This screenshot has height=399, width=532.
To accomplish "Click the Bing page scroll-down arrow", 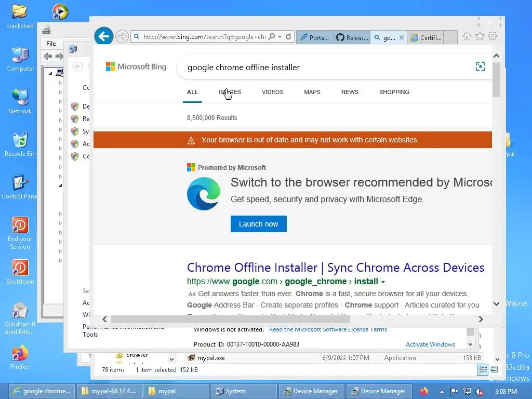I will click(496, 303).
